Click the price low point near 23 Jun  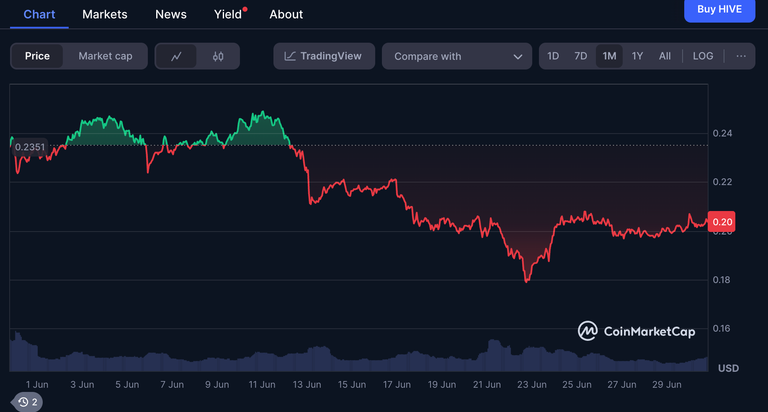pos(527,280)
